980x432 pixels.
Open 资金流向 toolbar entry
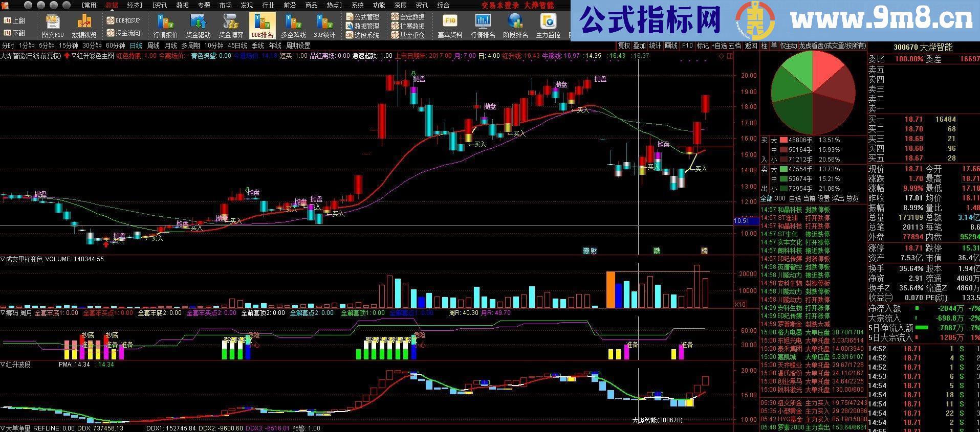pyautogui.click(x=123, y=33)
